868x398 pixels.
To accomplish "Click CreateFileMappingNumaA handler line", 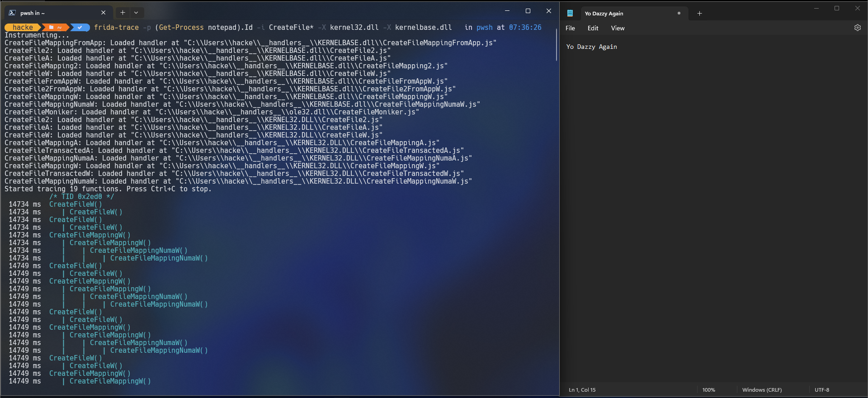I will (238, 158).
